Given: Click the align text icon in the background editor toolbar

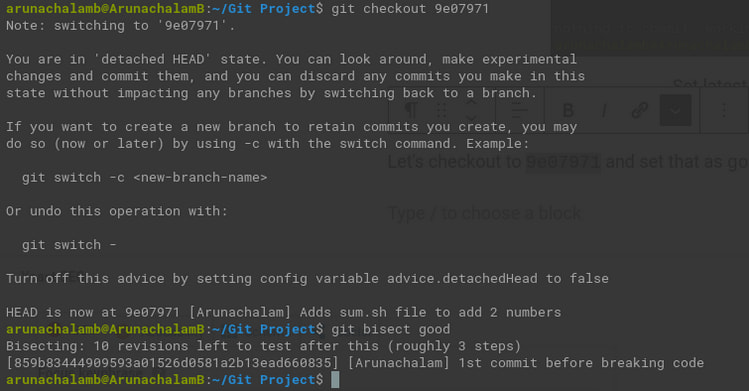Looking at the screenshot, I should tap(519, 111).
